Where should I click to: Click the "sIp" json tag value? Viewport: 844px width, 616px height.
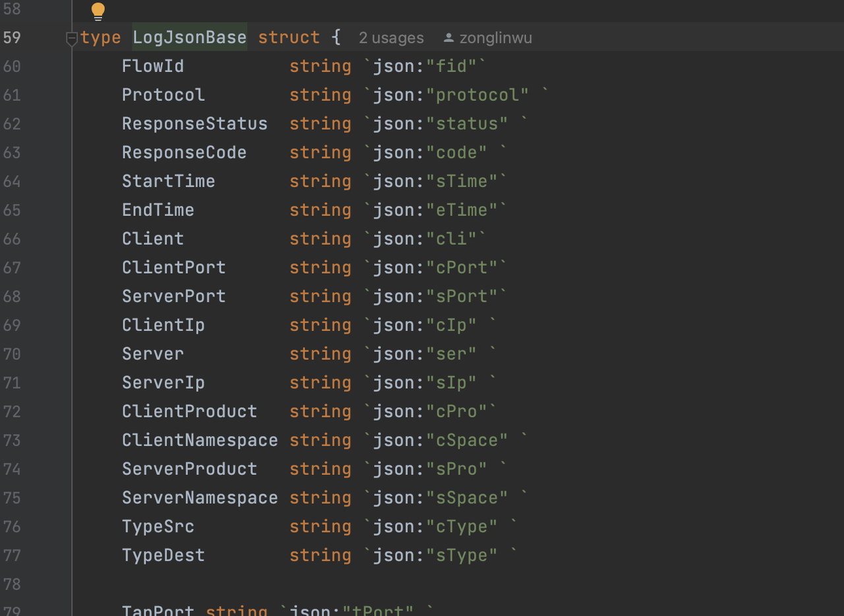pos(452,383)
